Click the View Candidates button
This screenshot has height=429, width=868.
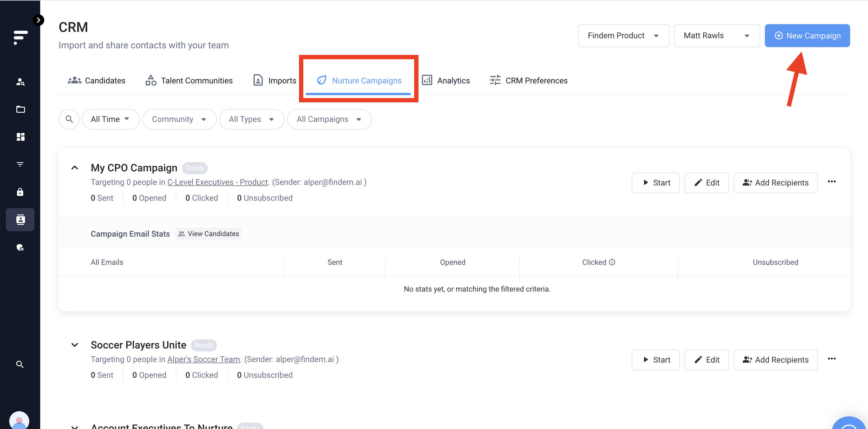208,233
